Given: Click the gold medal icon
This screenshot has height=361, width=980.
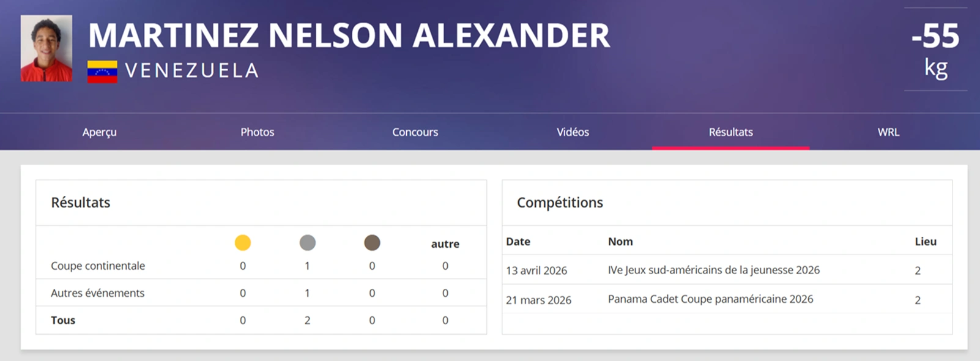Looking at the screenshot, I should point(243,243).
